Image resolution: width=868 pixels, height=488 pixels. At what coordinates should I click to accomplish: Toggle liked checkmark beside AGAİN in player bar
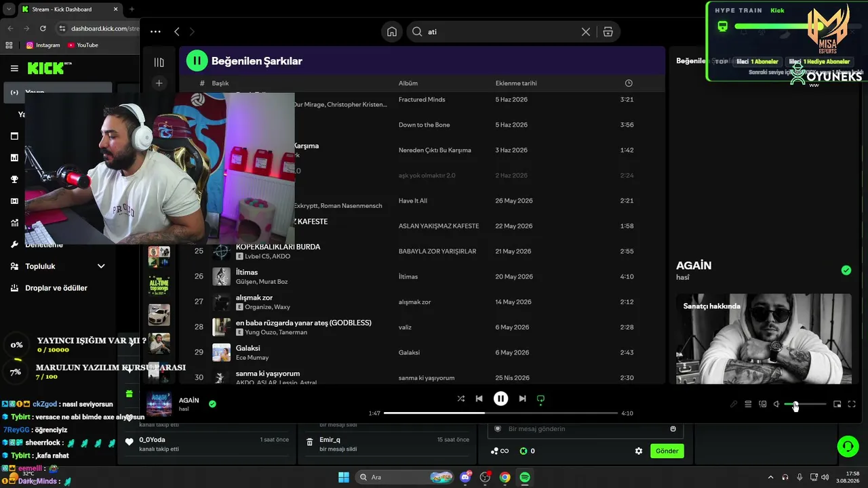[x=212, y=404]
